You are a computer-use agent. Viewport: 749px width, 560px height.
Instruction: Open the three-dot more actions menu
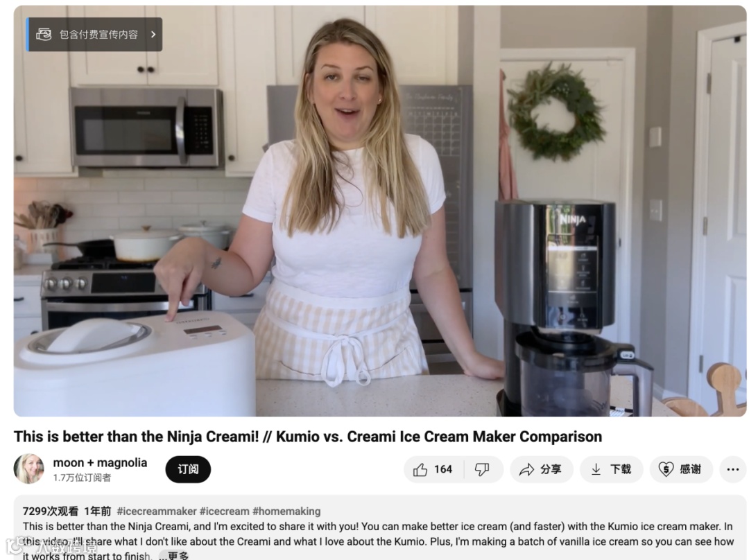pos(733,470)
